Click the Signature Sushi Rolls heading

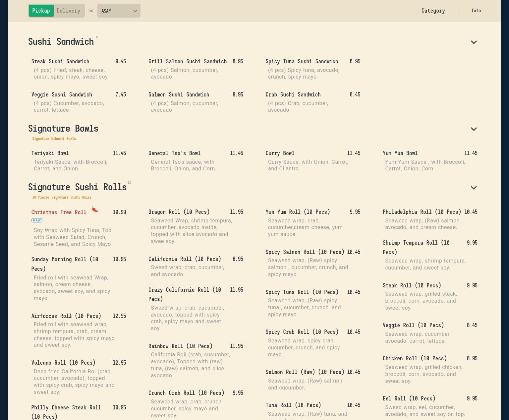[x=77, y=187]
